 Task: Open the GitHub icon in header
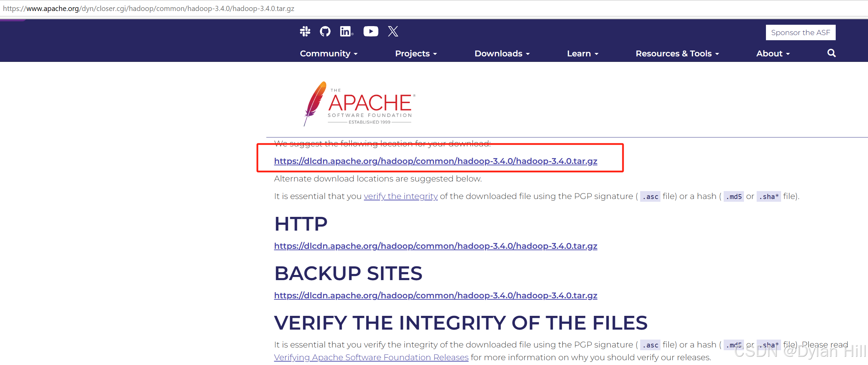pos(325,31)
